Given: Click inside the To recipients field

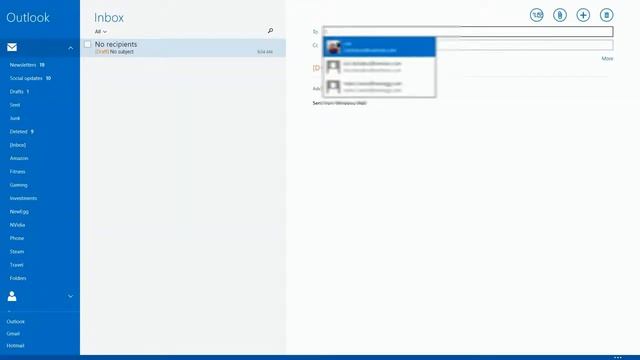Looking at the screenshot, I should [x=468, y=31].
